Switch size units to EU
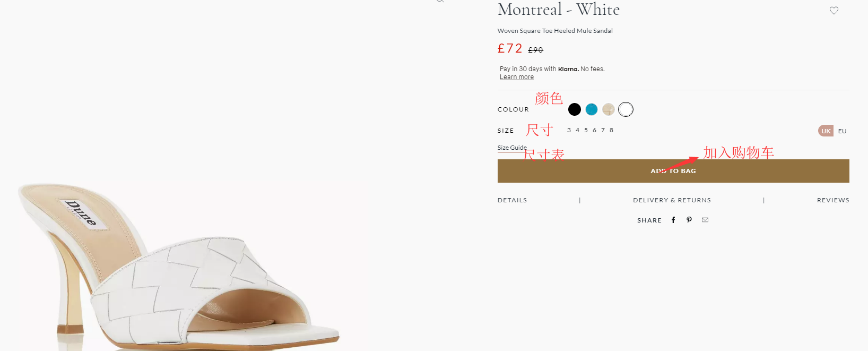 click(843, 131)
